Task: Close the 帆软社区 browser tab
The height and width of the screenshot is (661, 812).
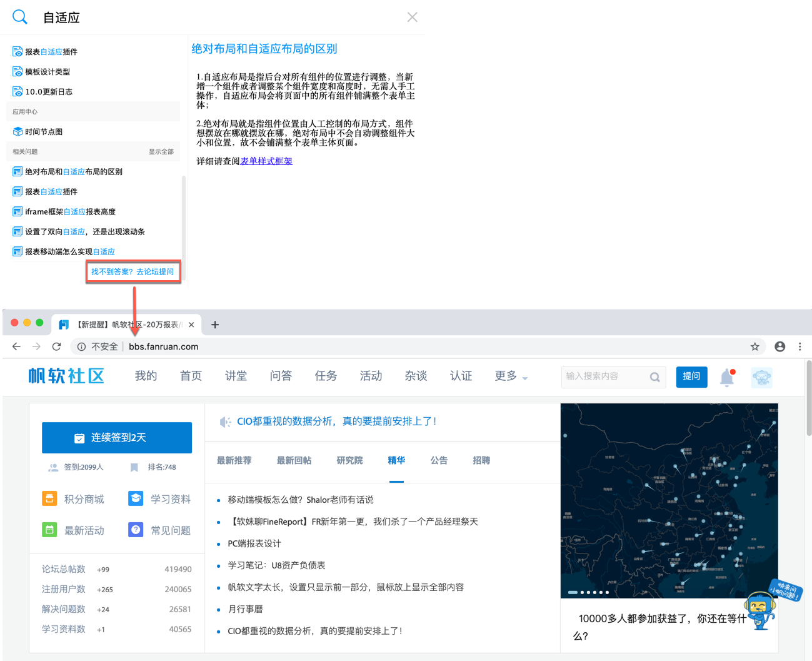Action: [191, 325]
